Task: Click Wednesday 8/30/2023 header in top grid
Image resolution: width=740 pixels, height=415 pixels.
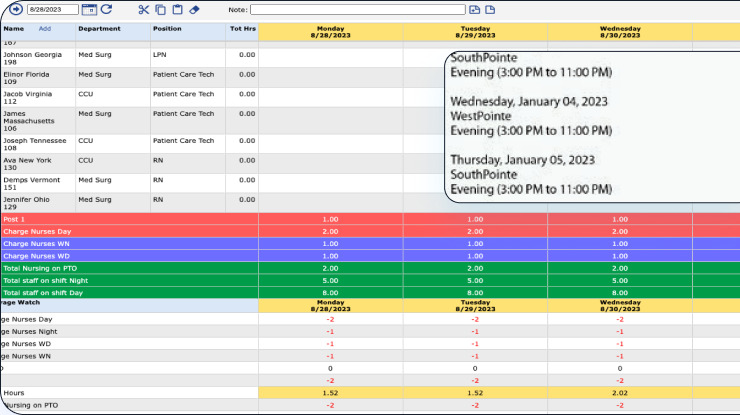Action: click(620, 32)
